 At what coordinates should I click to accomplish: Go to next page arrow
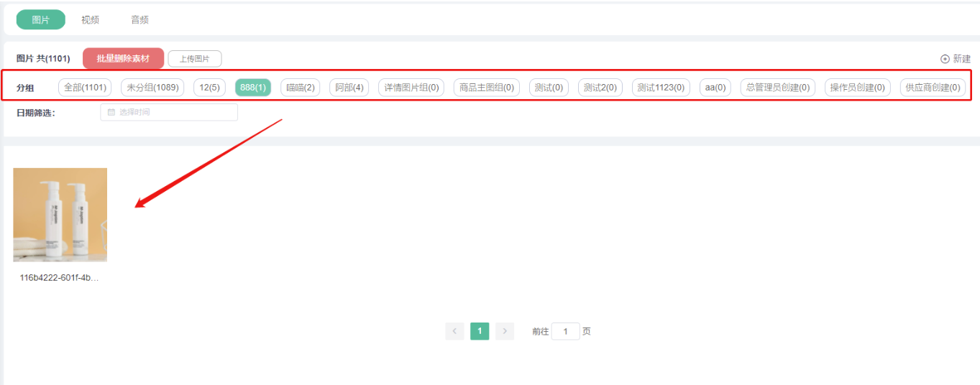point(505,331)
